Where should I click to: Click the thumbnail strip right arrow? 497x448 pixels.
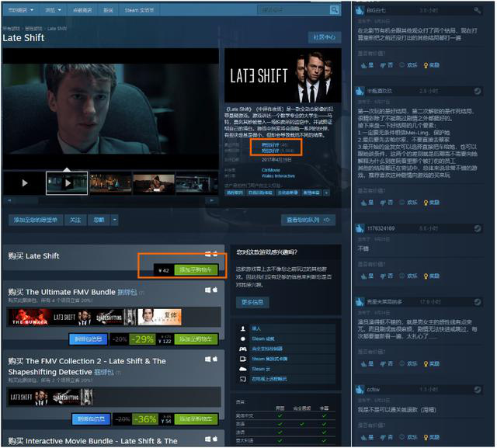coord(212,200)
